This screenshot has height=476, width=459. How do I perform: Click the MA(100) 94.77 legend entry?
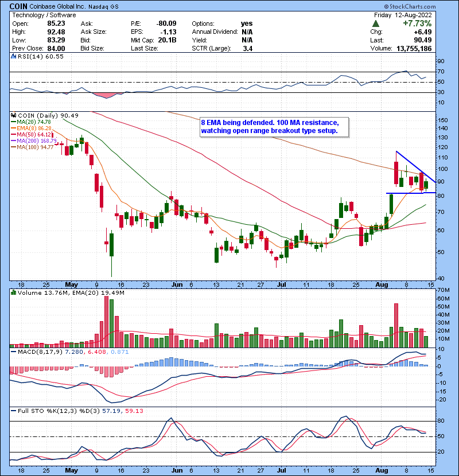pos(32,147)
